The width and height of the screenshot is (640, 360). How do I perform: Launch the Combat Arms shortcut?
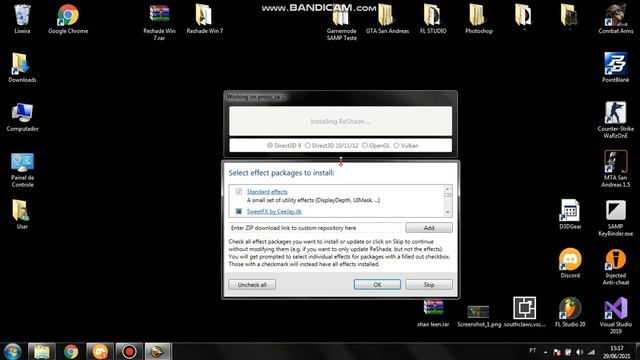coord(616,18)
